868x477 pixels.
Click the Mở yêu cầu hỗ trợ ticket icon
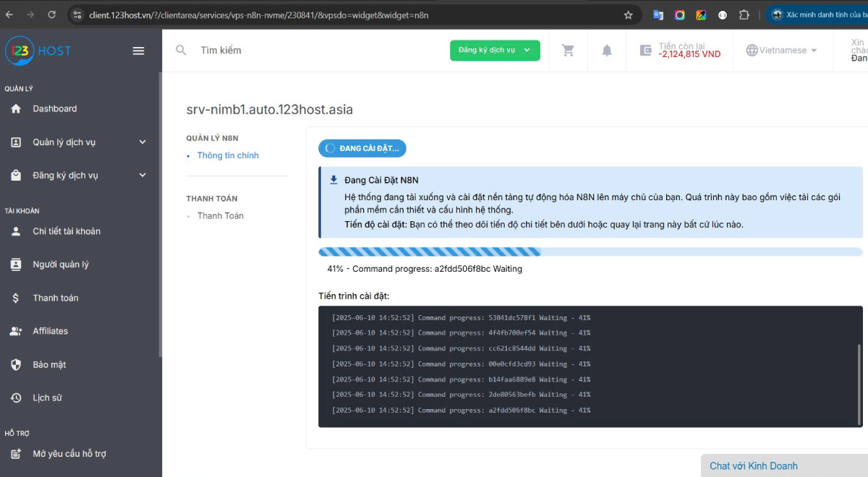(x=16, y=454)
